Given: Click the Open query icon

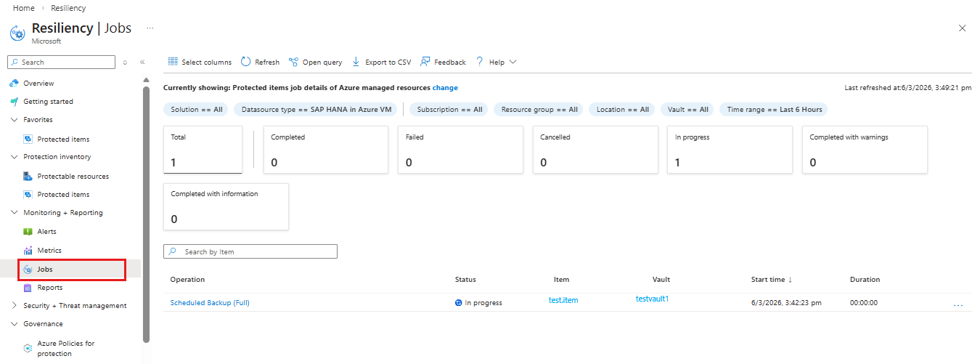Looking at the screenshot, I should coord(293,62).
